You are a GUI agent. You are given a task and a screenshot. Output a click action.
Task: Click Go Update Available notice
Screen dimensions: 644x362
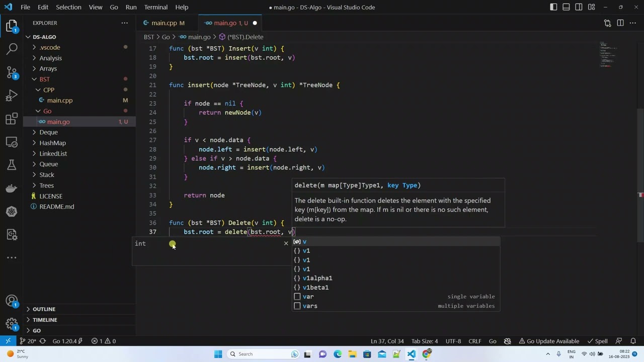[x=549, y=341]
